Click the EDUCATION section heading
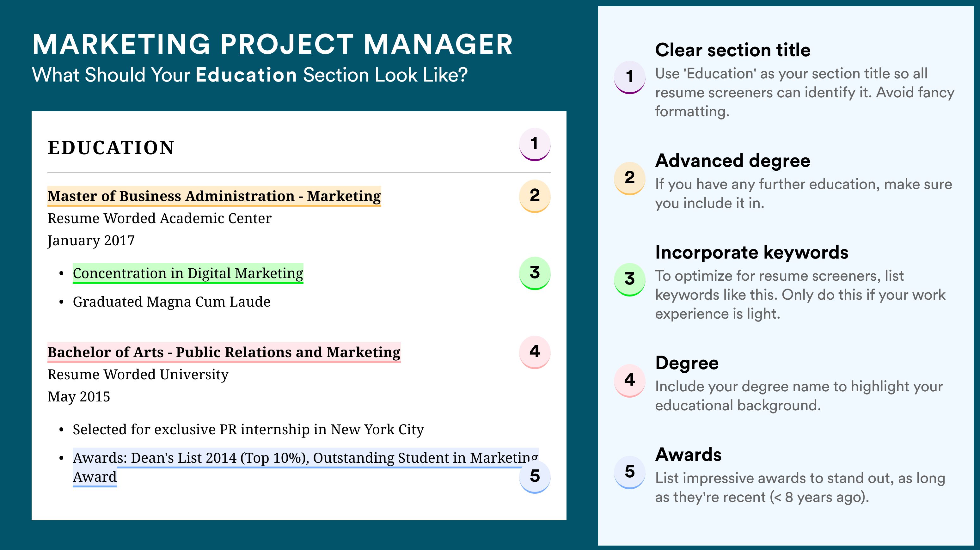Screen dimensions: 980x550 pyautogui.click(x=111, y=148)
